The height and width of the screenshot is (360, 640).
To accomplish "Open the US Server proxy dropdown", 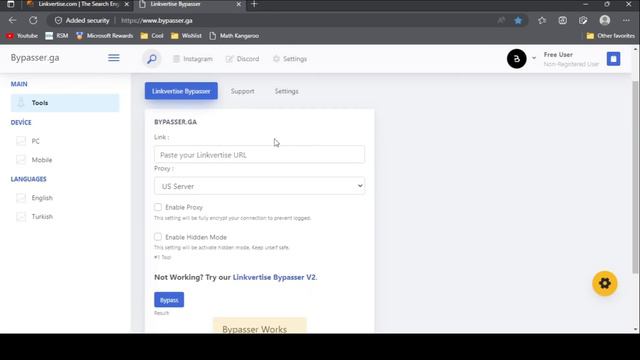I will [x=260, y=186].
